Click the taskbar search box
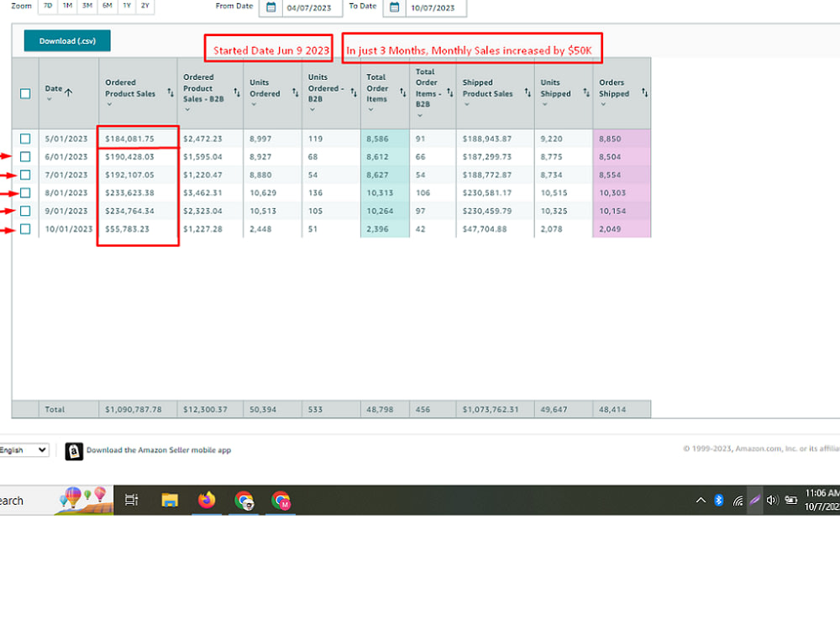Image resolution: width=840 pixels, height=630 pixels. pos(56,501)
